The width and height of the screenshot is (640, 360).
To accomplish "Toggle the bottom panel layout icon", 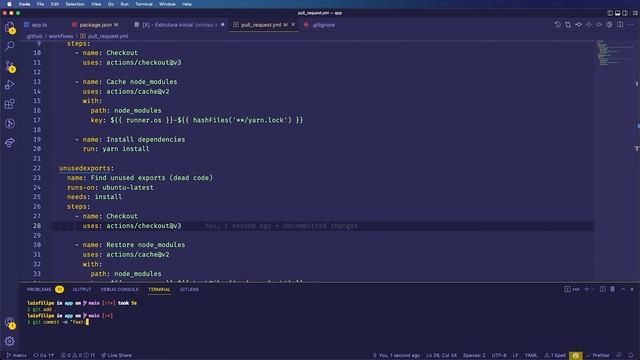I will pos(618,13).
